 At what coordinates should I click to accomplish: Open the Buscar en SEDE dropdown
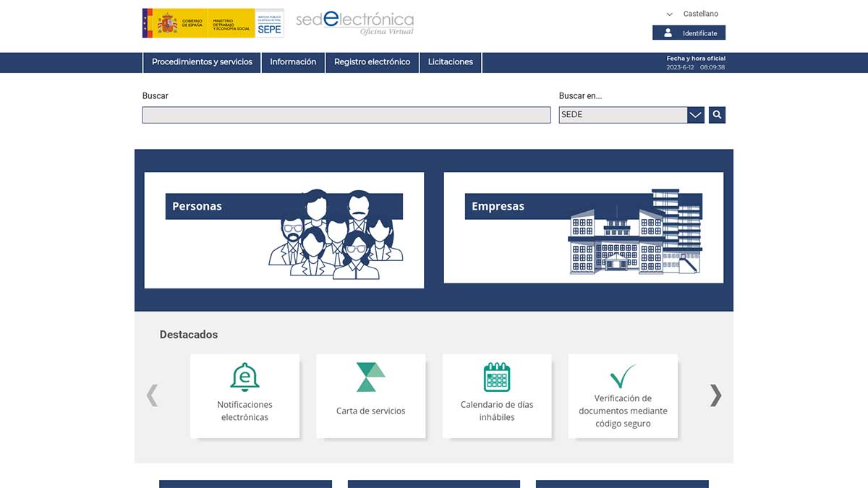(x=695, y=115)
